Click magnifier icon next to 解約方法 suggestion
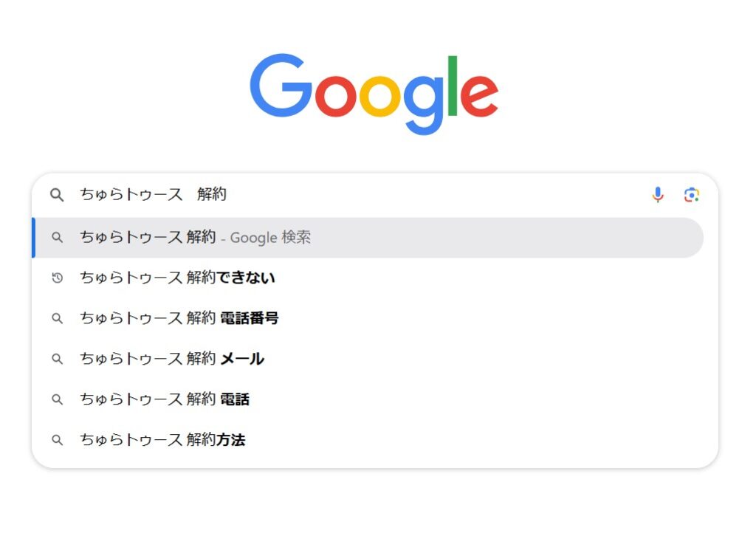This screenshot has width=756, height=533. click(x=58, y=439)
